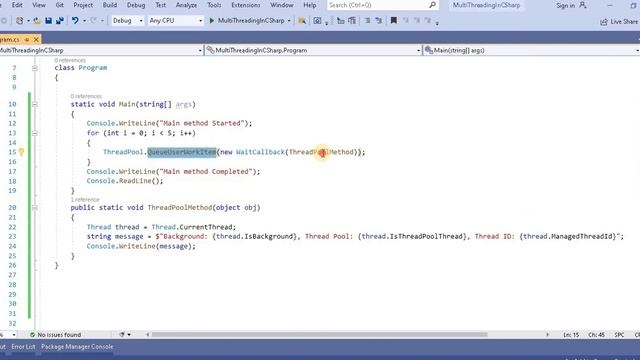Toggle bookmark with the bookmark icon
The width and height of the screenshot is (640, 360).
pos(393,20)
